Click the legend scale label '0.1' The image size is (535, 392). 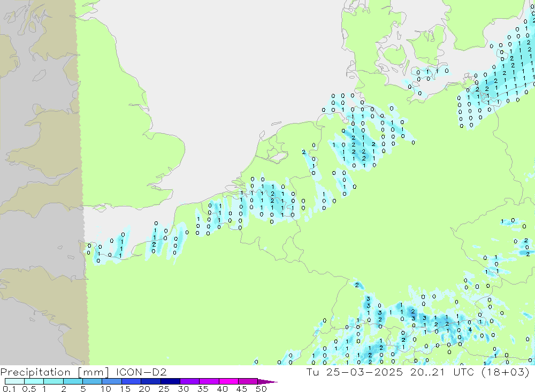pos(9,389)
